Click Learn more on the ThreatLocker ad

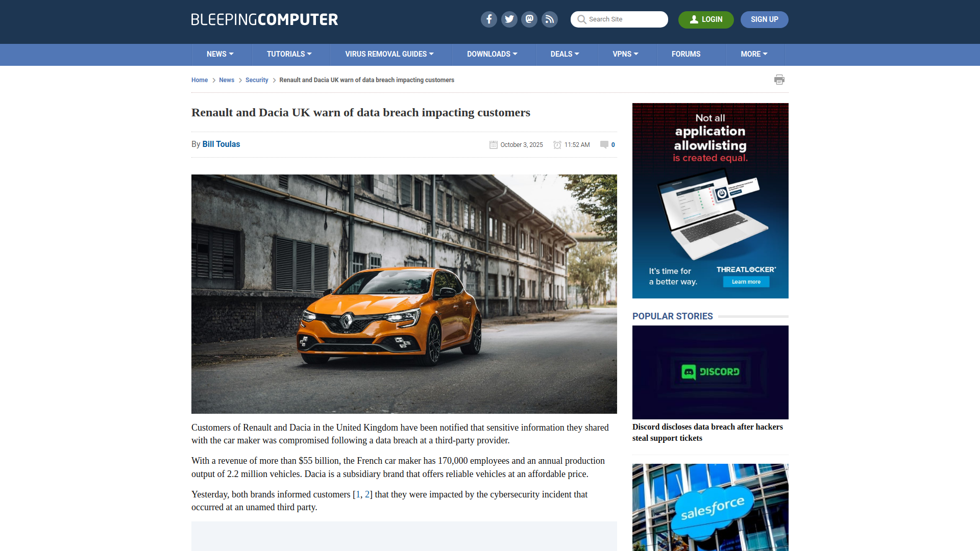click(x=746, y=282)
